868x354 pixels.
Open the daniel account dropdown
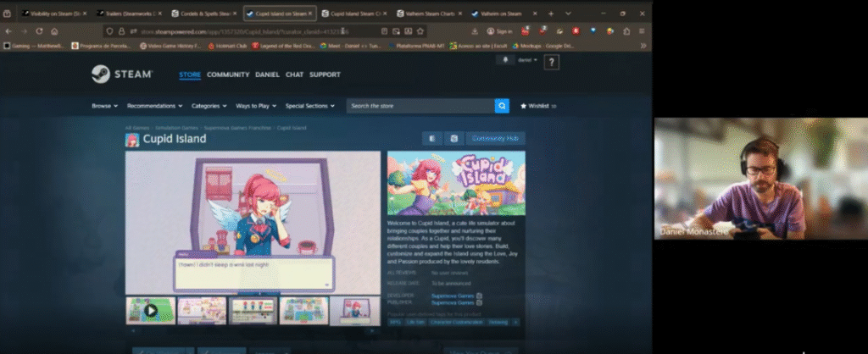click(526, 60)
